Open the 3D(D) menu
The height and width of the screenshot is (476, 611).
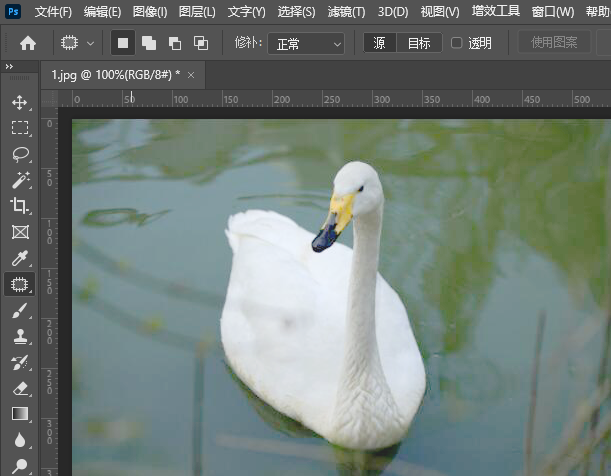tap(393, 12)
